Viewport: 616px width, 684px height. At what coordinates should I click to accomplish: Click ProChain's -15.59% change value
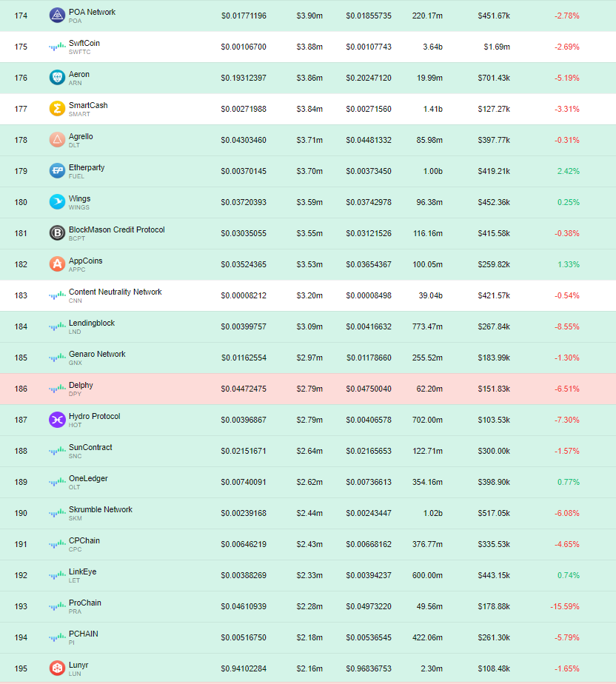(x=564, y=606)
